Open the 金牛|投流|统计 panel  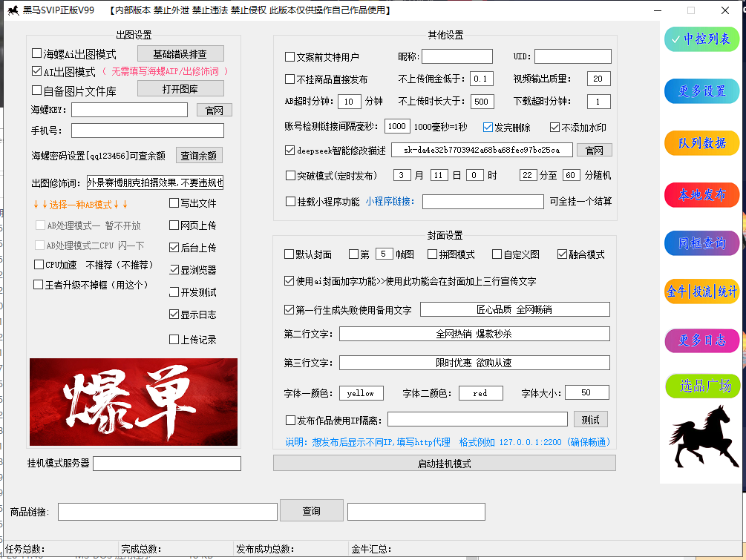pyautogui.click(x=701, y=291)
